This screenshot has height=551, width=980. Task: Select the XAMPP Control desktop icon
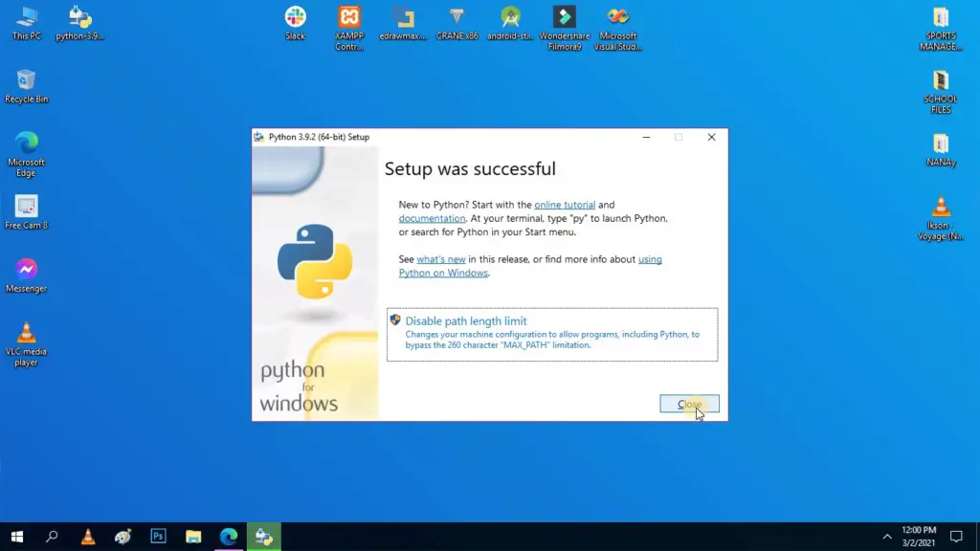click(x=349, y=28)
